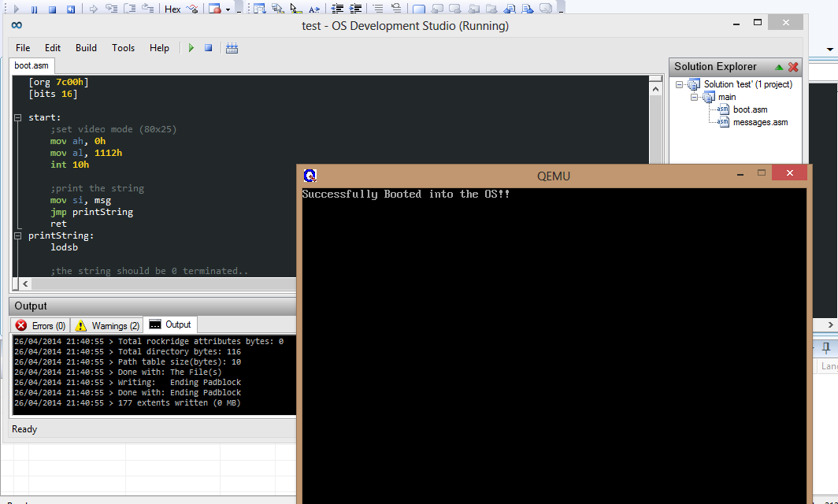Collapse the start: code block
The height and width of the screenshot is (504, 838).
[17, 117]
